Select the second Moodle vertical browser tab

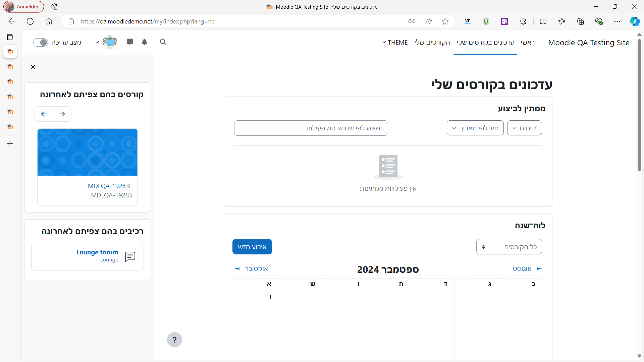click(x=10, y=67)
